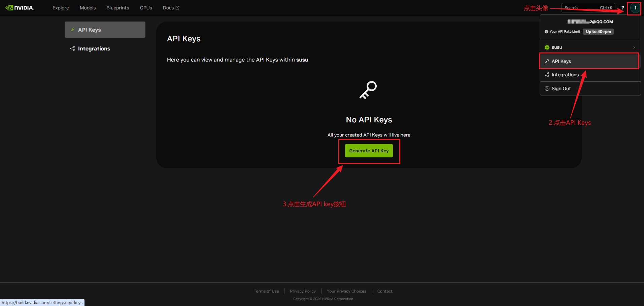644x306 pixels.
Task: Click the key icon in sidebar API Keys
Action: 73,30
